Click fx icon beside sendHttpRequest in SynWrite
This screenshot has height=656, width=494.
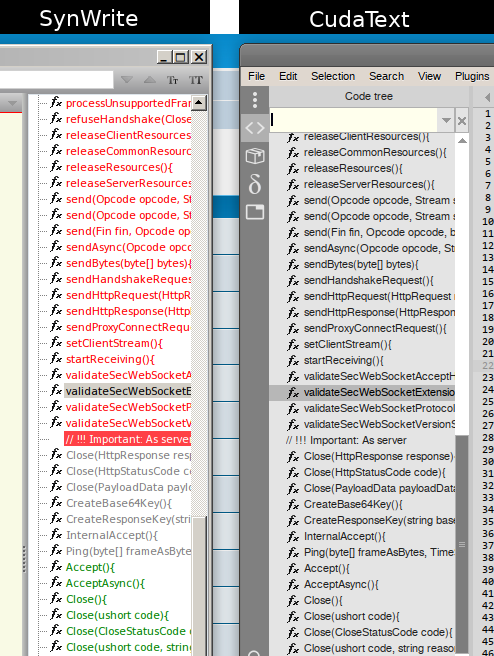pos(56,295)
